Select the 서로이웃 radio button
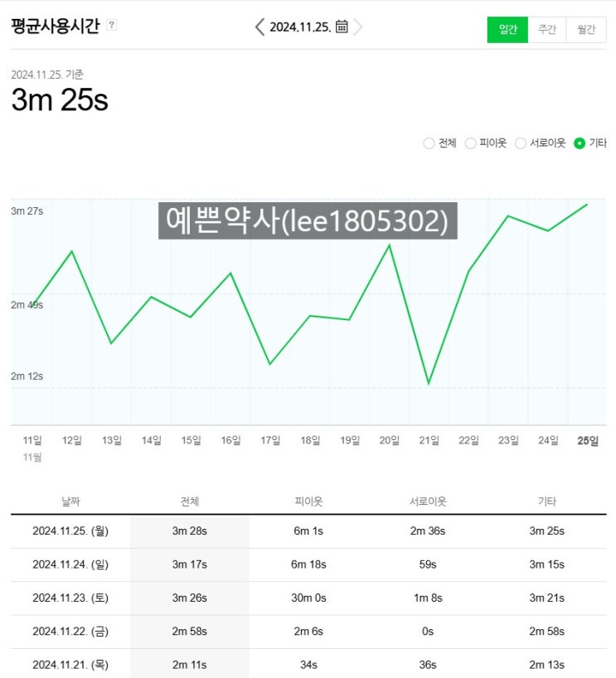The height and width of the screenshot is (678, 616). 521,143
